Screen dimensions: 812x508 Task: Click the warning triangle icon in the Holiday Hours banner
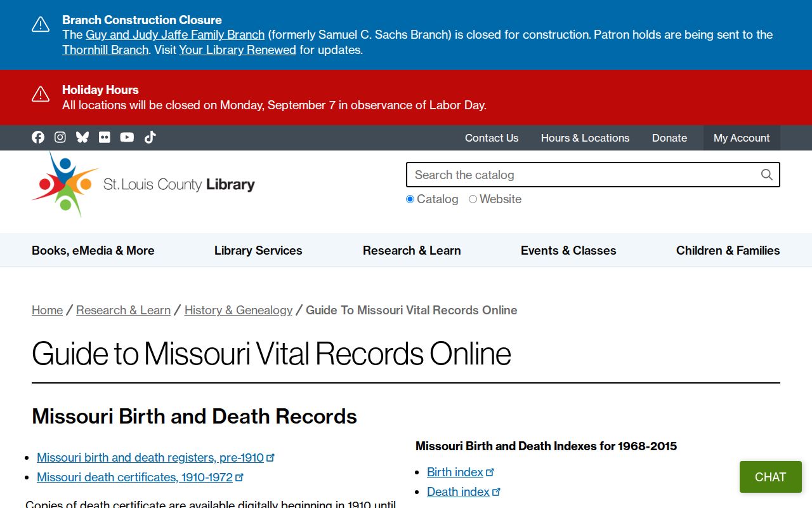point(41,95)
